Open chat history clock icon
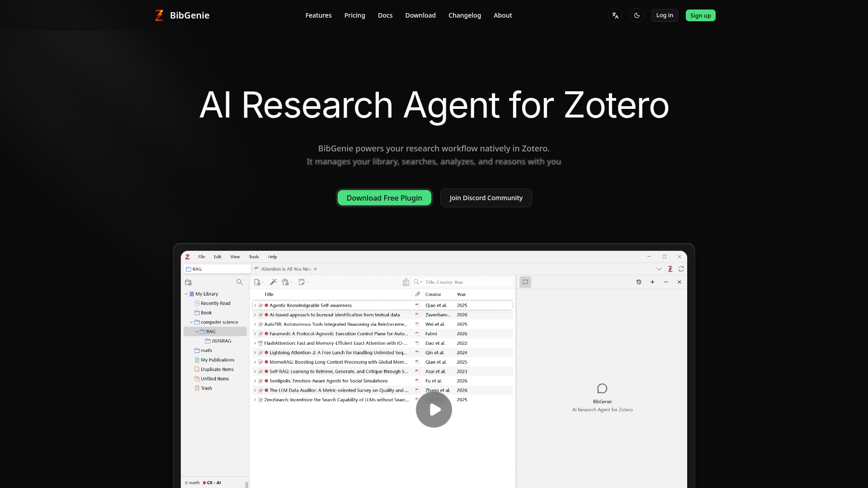Viewport: 868px width, 488px height. [x=639, y=282]
